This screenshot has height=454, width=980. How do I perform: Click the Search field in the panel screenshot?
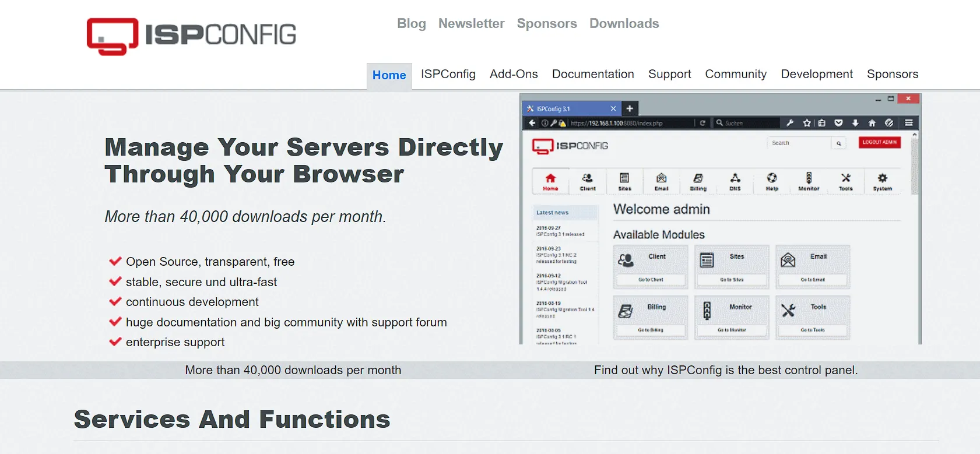pyautogui.click(x=799, y=143)
